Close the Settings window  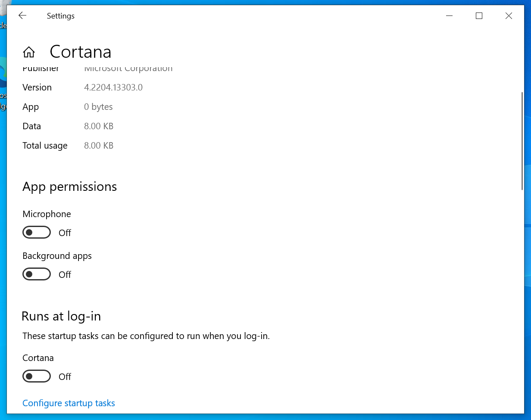pos(509,16)
